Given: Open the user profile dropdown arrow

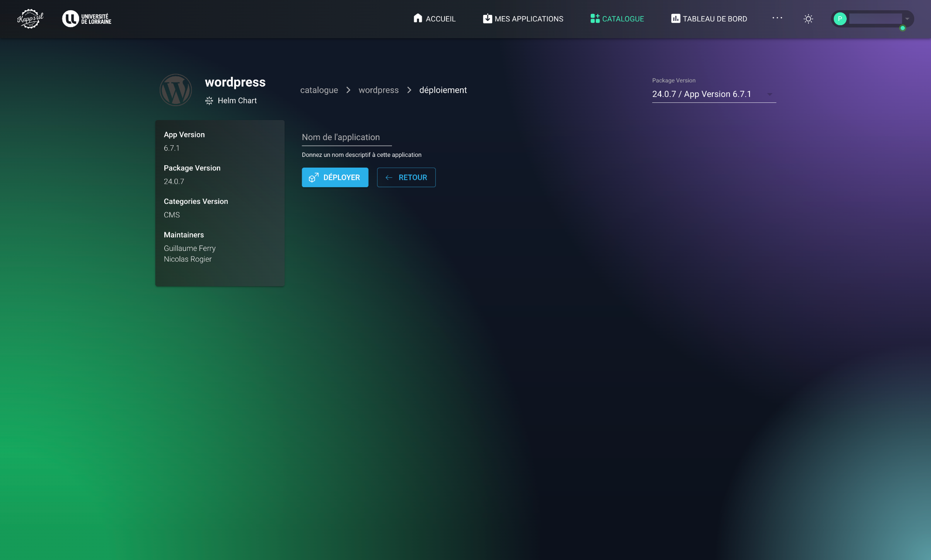Looking at the screenshot, I should pyautogui.click(x=907, y=19).
